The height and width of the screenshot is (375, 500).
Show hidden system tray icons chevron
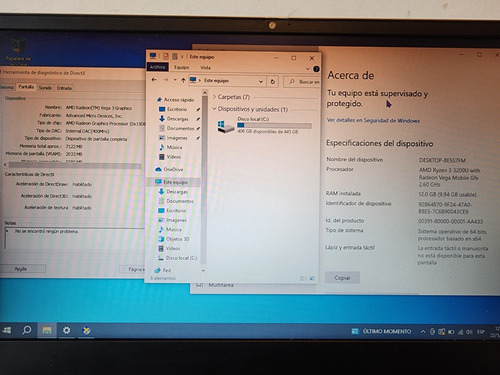423,332
